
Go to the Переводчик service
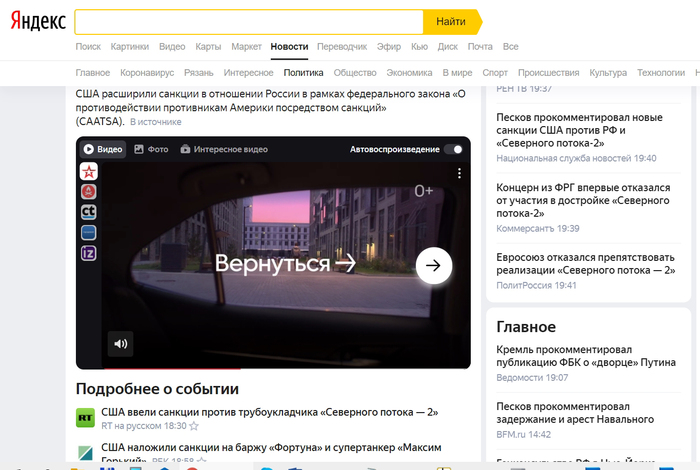pyautogui.click(x=342, y=46)
